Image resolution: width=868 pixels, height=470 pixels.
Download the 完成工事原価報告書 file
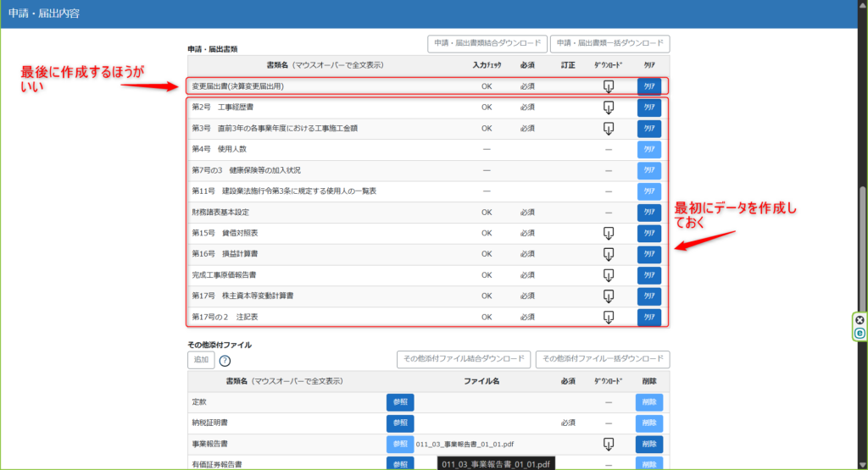coord(608,275)
